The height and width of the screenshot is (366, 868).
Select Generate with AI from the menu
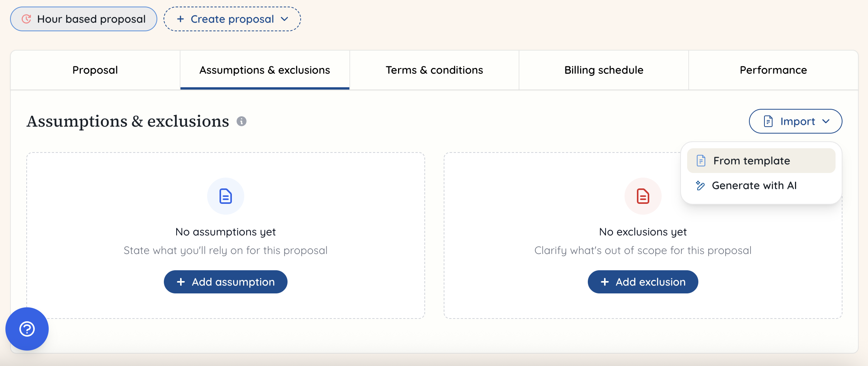tap(754, 185)
